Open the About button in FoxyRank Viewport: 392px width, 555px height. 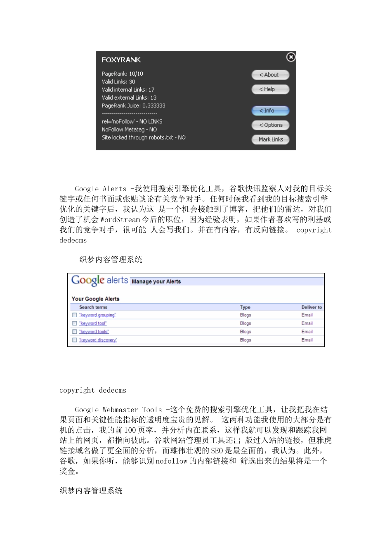point(271,75)
